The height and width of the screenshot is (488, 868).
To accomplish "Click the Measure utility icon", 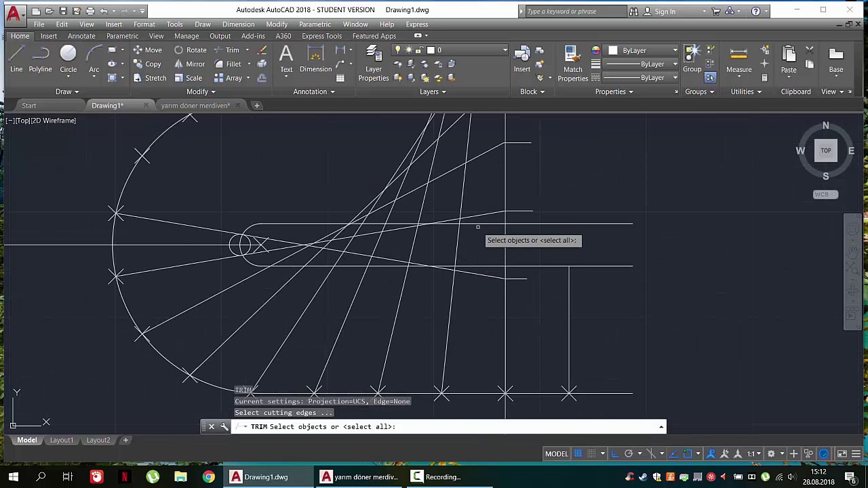I will coord(738,59).
